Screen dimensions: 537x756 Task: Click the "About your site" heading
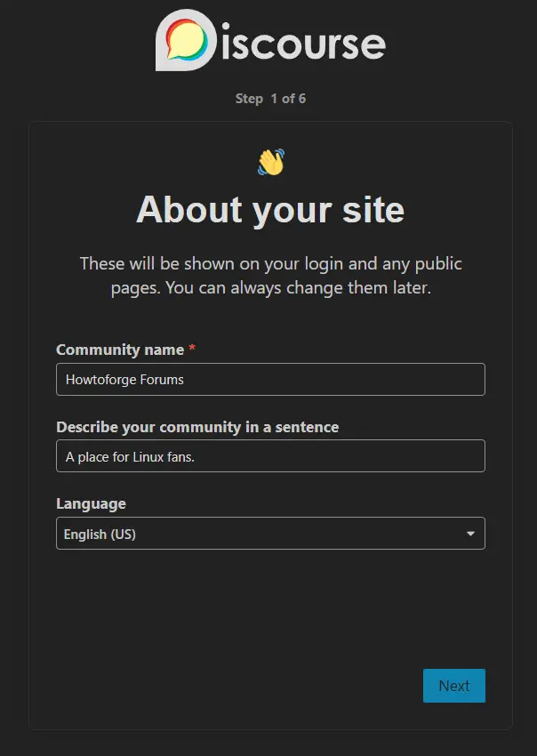(270, 210)
